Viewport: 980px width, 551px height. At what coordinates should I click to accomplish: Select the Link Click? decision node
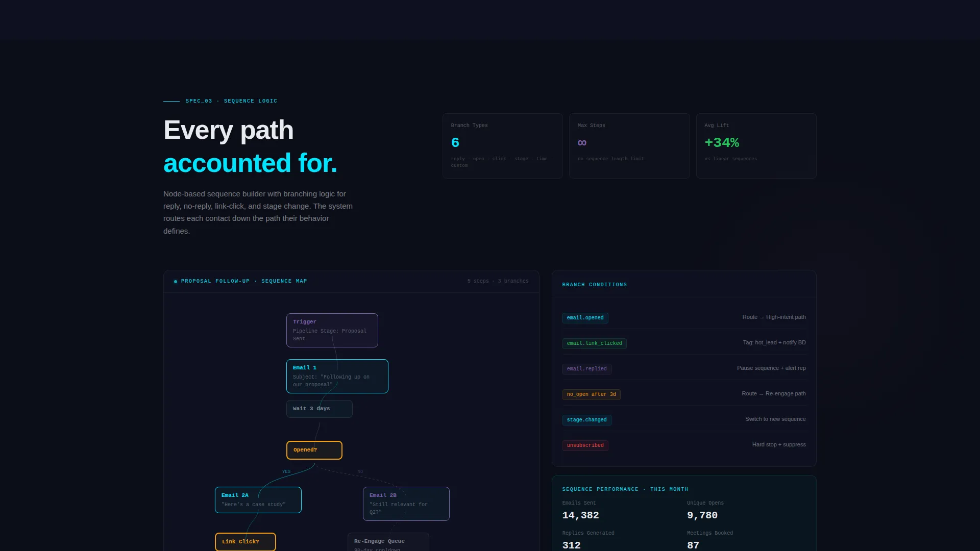coord(245,542)
